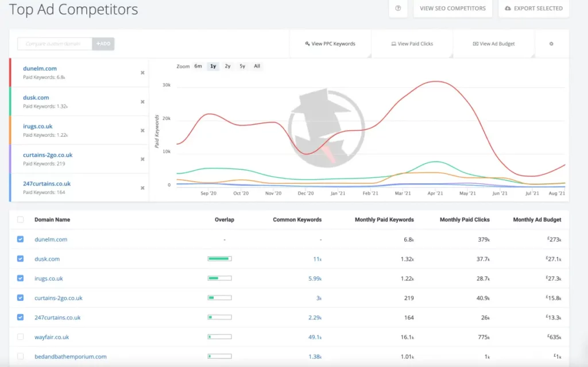Remove dusk.com from the chart
The height and width of the screenshot is (367, 588).
point(142,102)
